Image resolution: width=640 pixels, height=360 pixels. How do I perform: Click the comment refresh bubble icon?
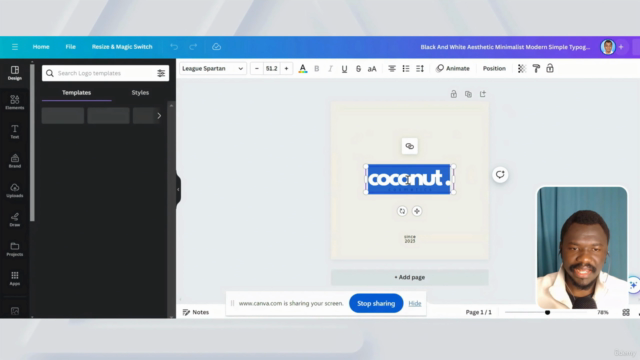tap(500, 175)
